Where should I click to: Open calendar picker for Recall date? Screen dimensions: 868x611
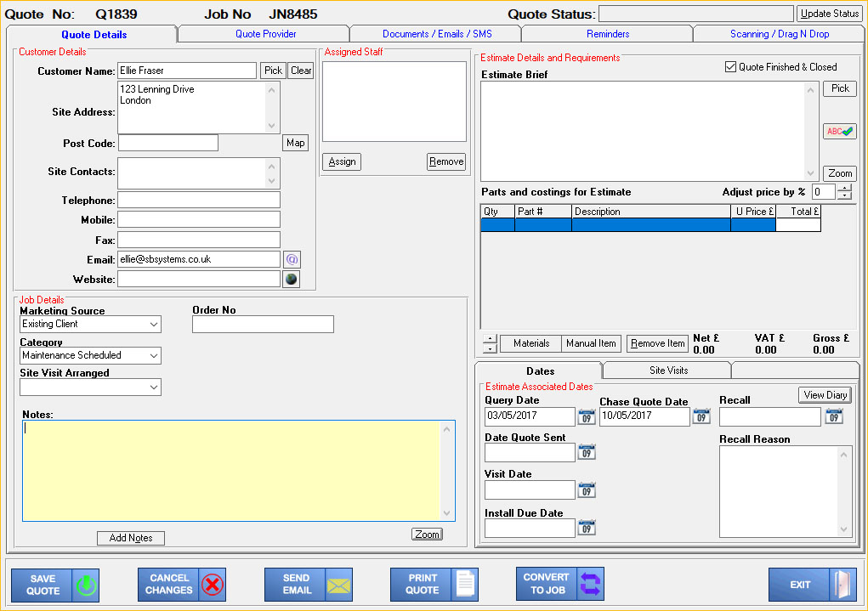[834, 416]
